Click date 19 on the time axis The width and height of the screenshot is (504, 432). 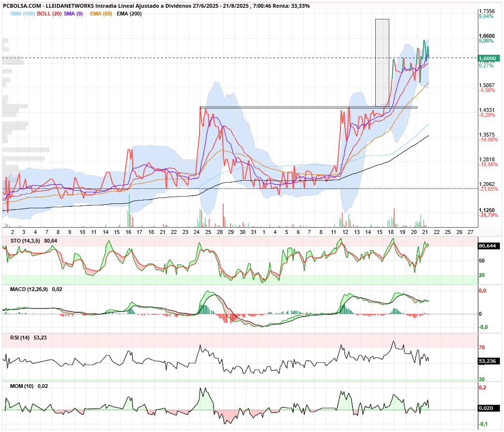[402, 232]
